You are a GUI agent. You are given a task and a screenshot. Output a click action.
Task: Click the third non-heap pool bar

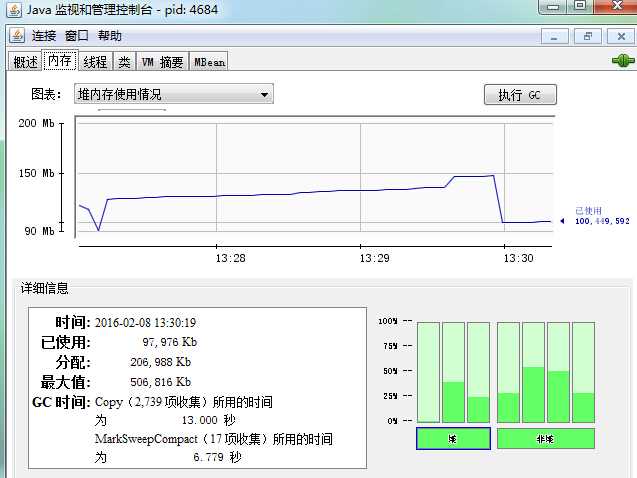pos(558,372)
